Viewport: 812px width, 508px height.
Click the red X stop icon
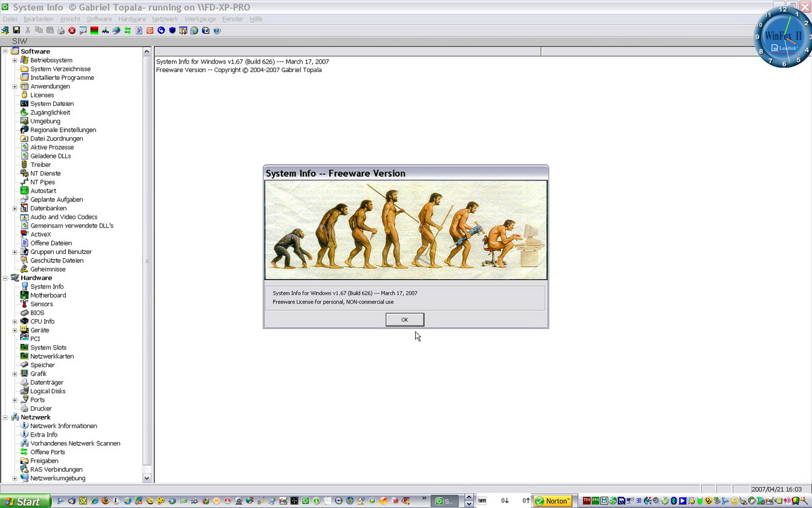click(72, 30)
